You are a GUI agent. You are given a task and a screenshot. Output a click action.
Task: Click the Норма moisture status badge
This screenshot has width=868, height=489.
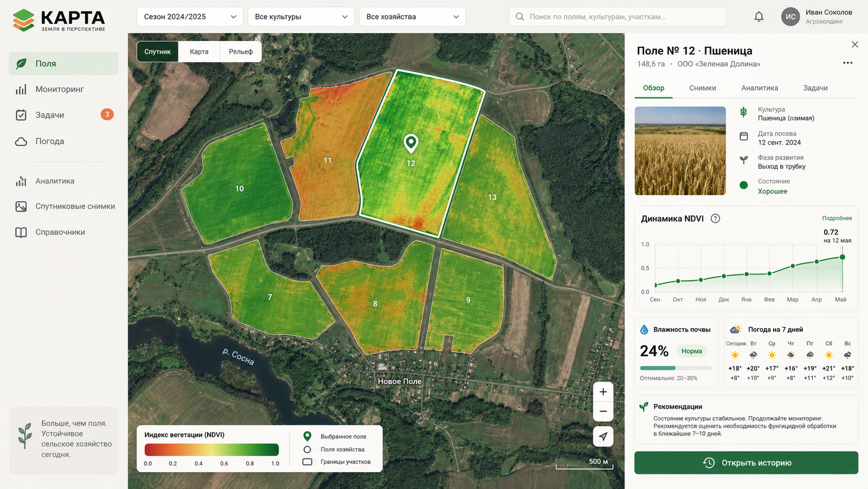pyautogui.click(x=691, y=351)
